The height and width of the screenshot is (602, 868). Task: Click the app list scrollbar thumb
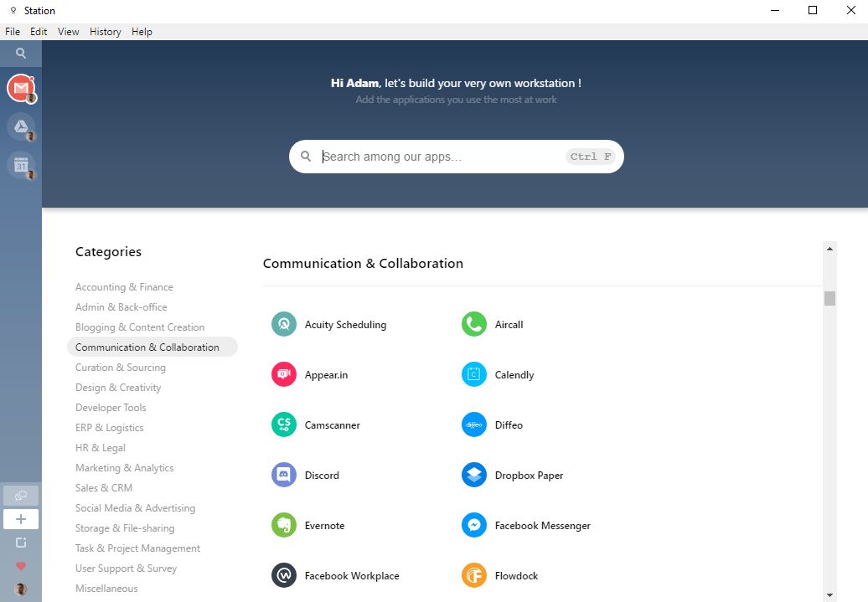[829, 298]
